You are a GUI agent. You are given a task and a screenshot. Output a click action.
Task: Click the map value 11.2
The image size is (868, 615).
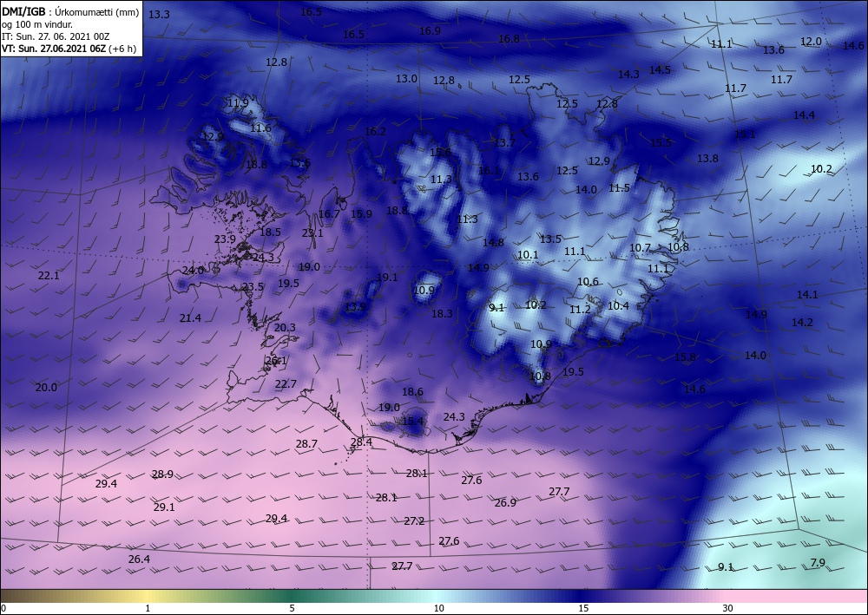click(580, 310)
